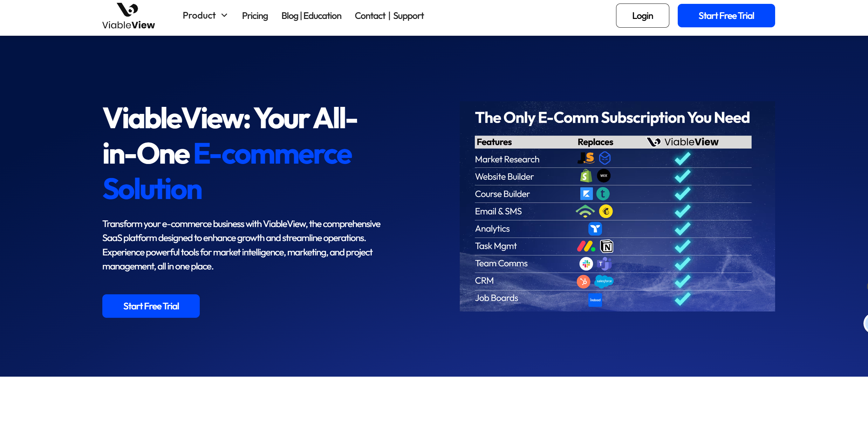This screenshot has width=868, height=425.
Task: Click the 'Features' column header
Action: [x=494, y=142]
